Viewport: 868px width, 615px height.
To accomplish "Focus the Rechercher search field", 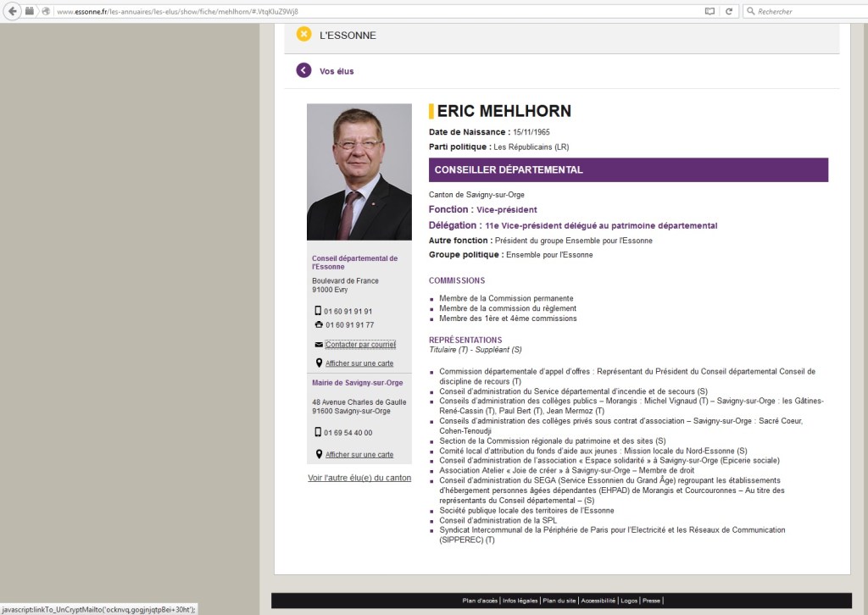I will [x=805, y=11].
